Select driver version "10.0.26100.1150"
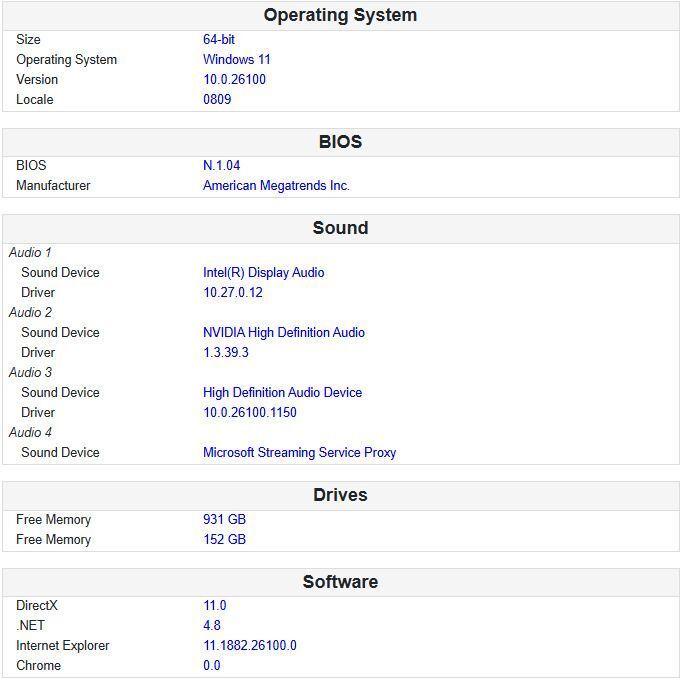This screenshot has width=682, height=679. coord(250,413)
